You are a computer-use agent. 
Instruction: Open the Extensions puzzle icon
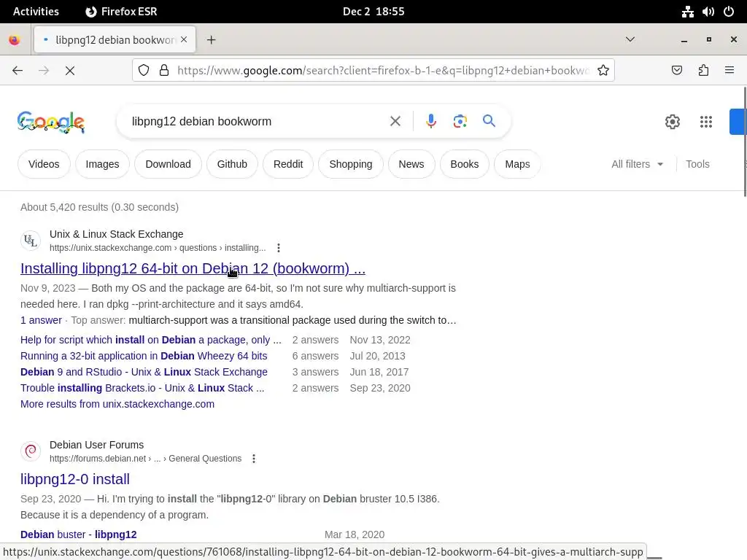point(703,71)
